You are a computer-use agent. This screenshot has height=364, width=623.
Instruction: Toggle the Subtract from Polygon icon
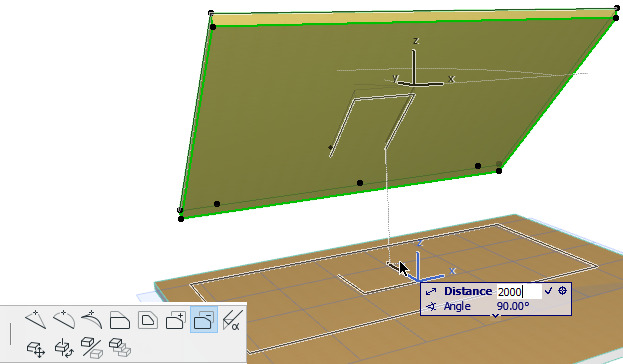point(204,320)
